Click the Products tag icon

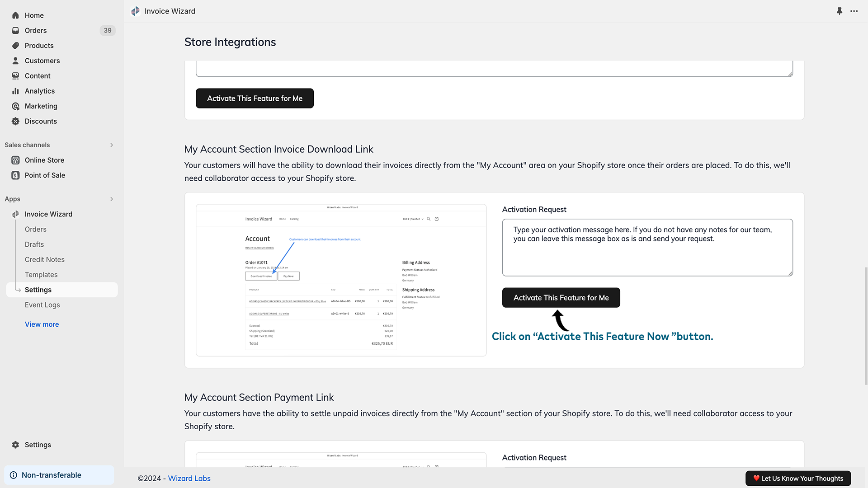tap(15, 46)
